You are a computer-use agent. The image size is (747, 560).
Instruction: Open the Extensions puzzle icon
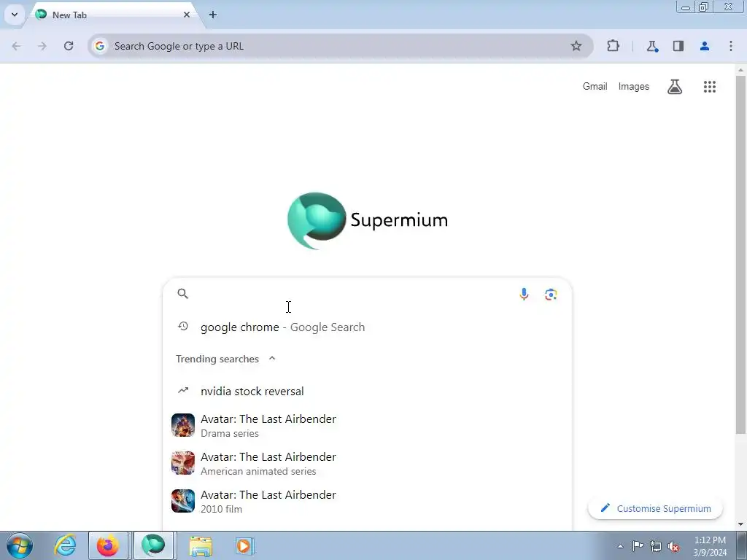coord(613,46)
